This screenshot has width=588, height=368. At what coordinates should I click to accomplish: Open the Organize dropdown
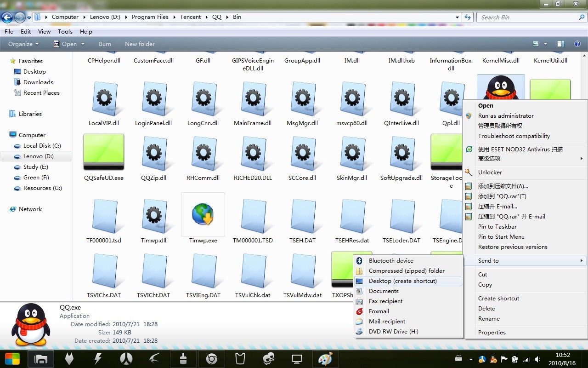point(23,44)
